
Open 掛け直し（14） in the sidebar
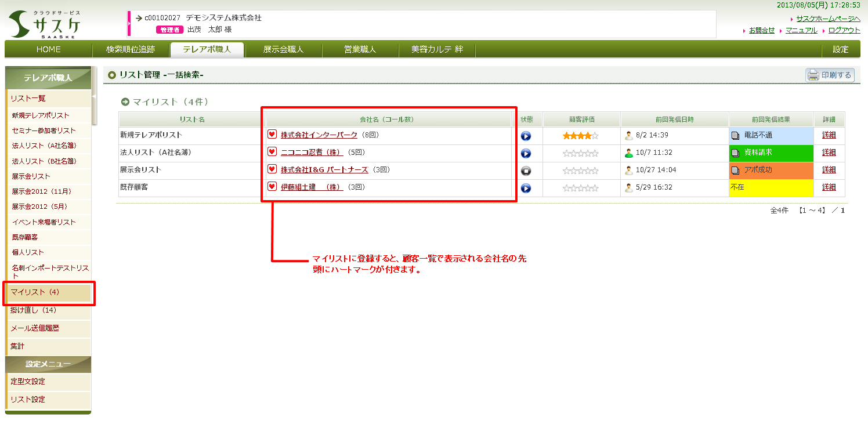(49, 310)
